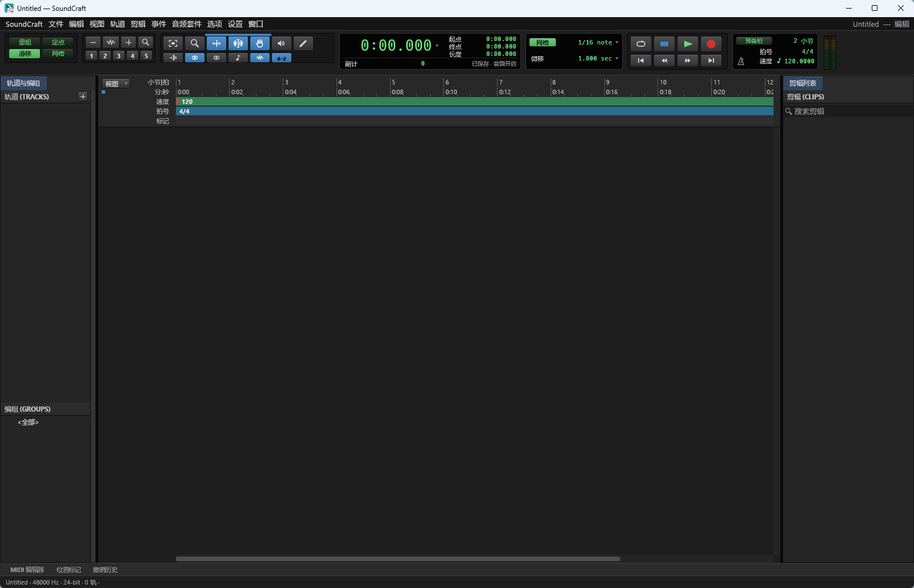Open the 视图 ruler view dropdown
Viewport: 914px width, 588px height.
116,83
